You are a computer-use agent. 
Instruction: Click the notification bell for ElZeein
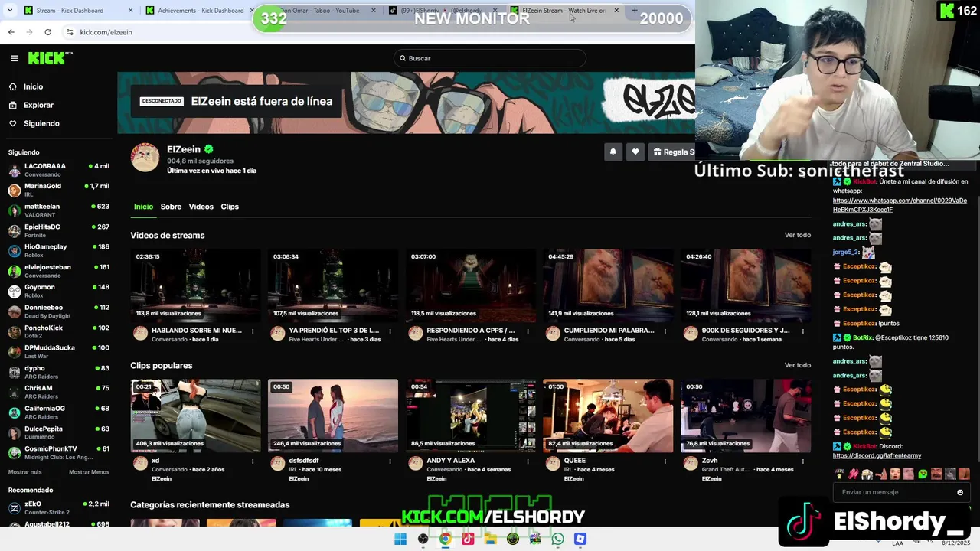pyautogui.click(x=612, y=152)
